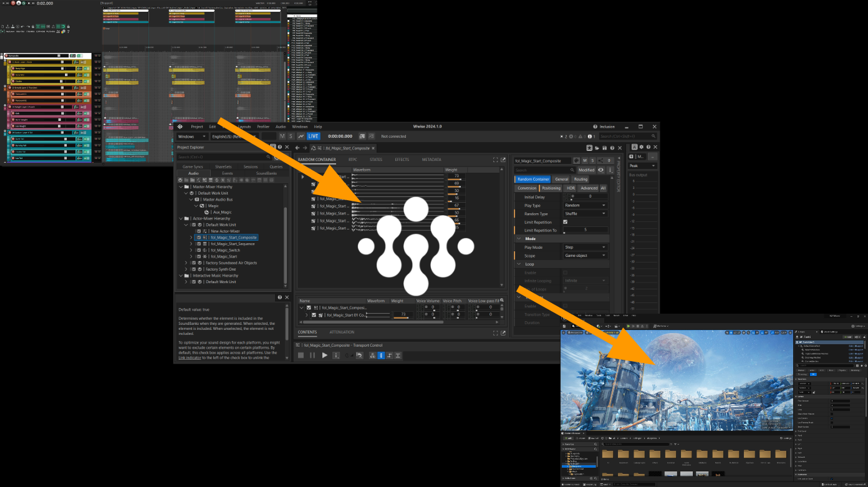Click the eye icon next to Modified
Image resolution: width=868 pixels, height=487 pixels.
600,170
